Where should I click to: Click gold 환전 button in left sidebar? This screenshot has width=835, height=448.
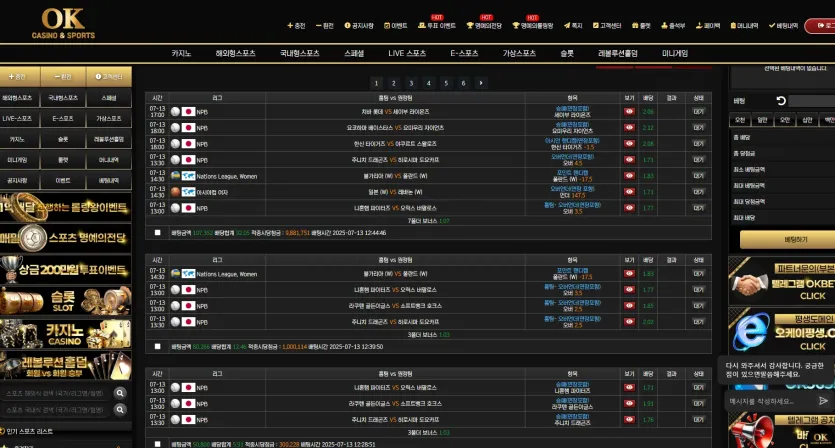coord(63,77)
